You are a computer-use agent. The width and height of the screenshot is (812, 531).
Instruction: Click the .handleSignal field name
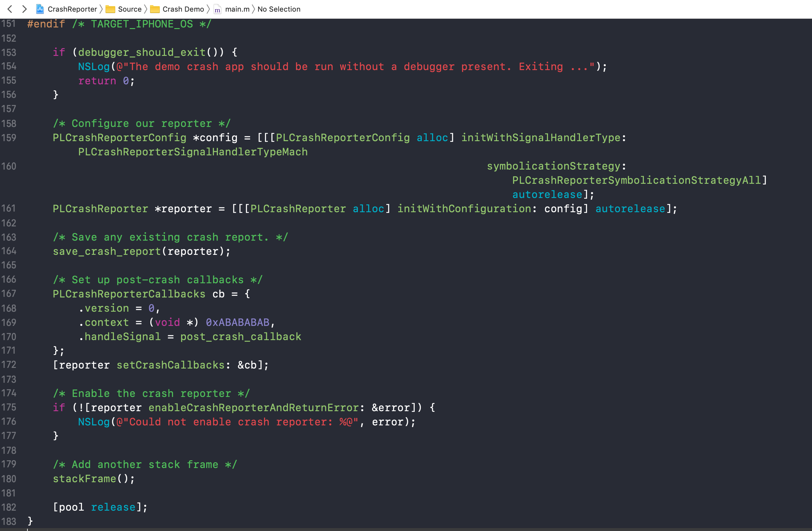point(119,337)
